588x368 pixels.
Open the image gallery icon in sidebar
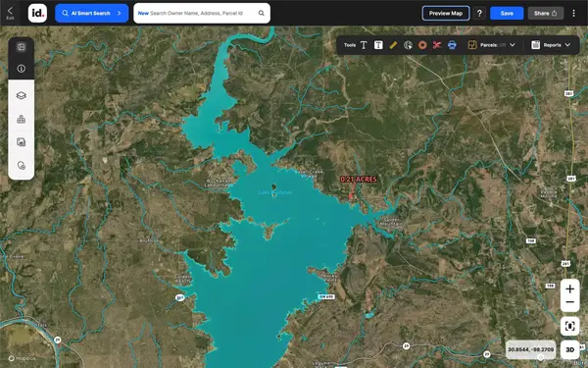pos(21,142)
